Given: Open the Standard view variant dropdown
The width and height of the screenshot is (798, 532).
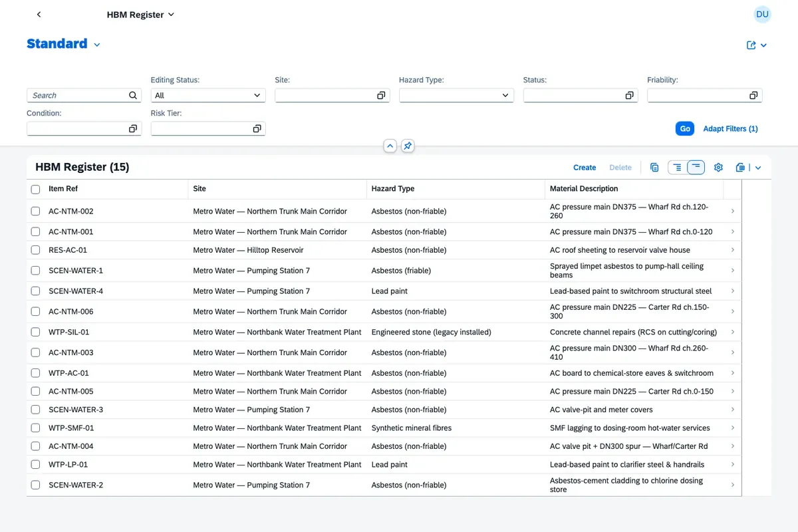Looking at the screenshot, I should (97, 45).
